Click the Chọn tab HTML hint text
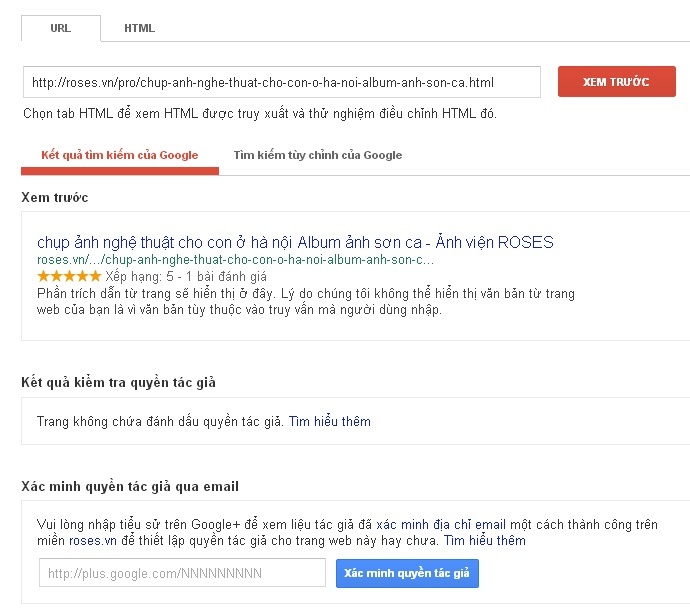This screenshot has height=616, width=690. [x=260, y=114]
